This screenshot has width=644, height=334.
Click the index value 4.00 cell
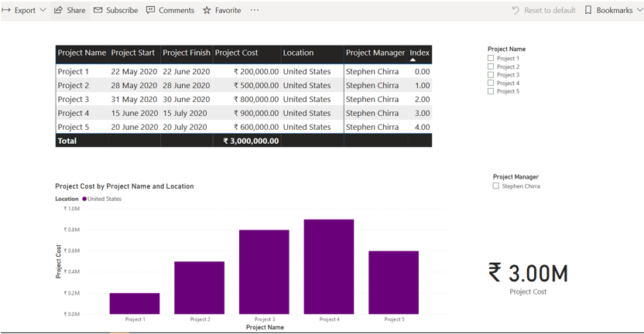[422, 128]
